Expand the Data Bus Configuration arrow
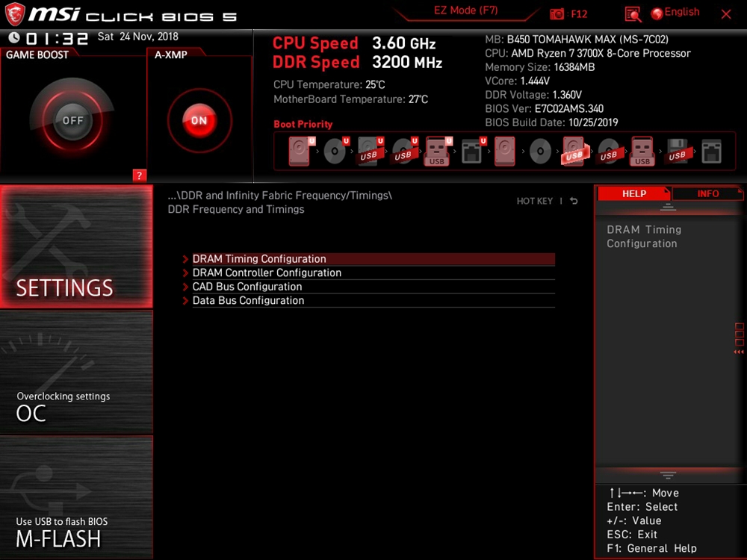The width and height of the screenshot is (747, 560). [x=185, y=300]
